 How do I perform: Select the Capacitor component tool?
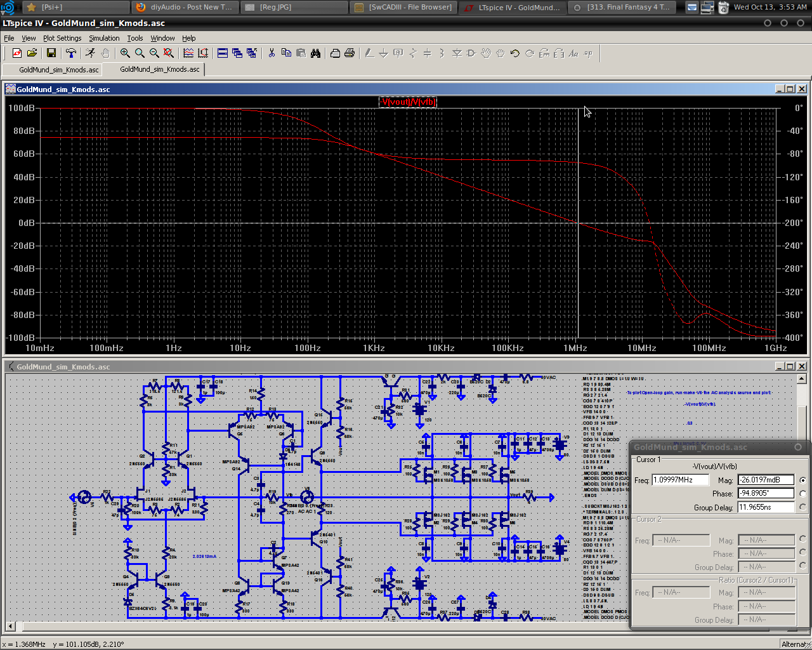click(427, 53)
